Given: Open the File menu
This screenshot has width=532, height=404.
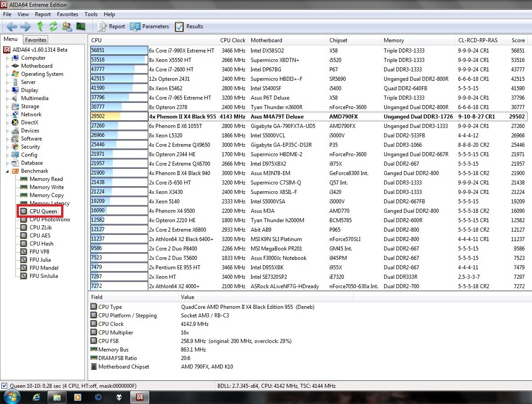Looking at the screenshot, I should [x=7, y=14].
